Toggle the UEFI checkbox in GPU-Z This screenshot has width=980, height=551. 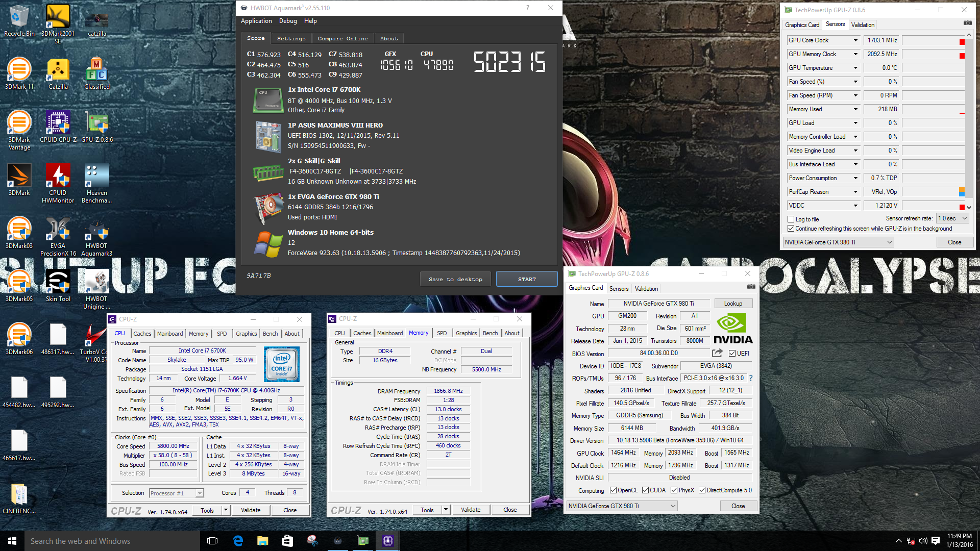point(732,354)
